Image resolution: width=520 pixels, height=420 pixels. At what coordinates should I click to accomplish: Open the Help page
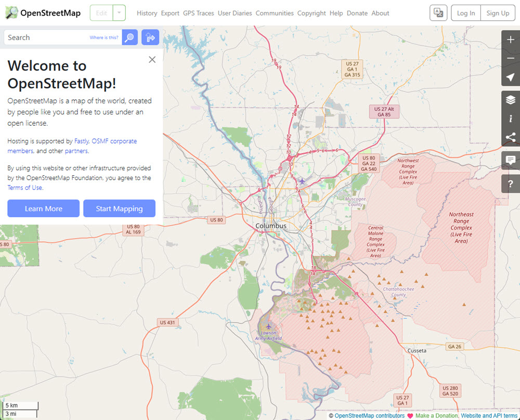(x=336, y=14)
